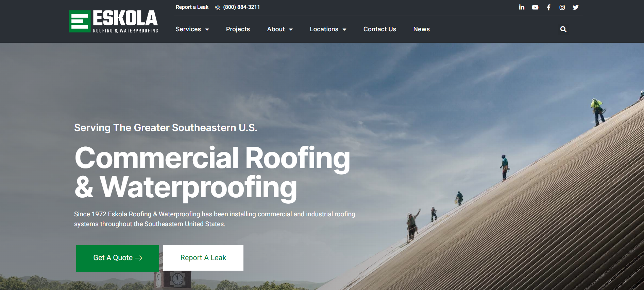Click the Twitter bird icon
The width and height of the screenshot is (644, 290).
tap(575, 7)
